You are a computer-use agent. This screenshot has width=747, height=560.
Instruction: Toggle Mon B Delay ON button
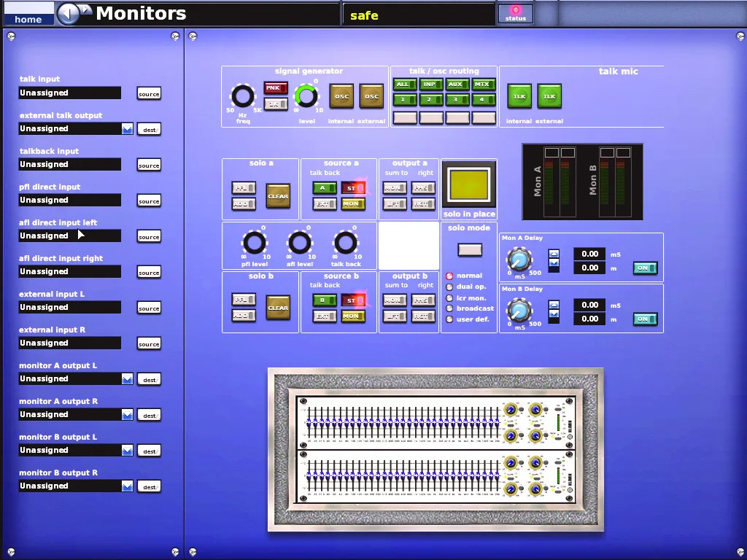[645, 319]
